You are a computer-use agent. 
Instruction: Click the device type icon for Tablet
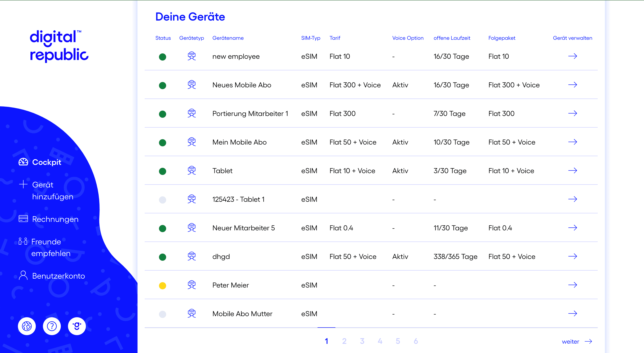(191, 171)
